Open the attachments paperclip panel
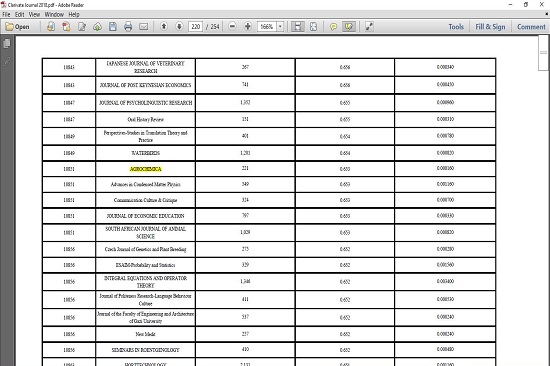The width and height of the screenshot is (550, 366). 7,62
